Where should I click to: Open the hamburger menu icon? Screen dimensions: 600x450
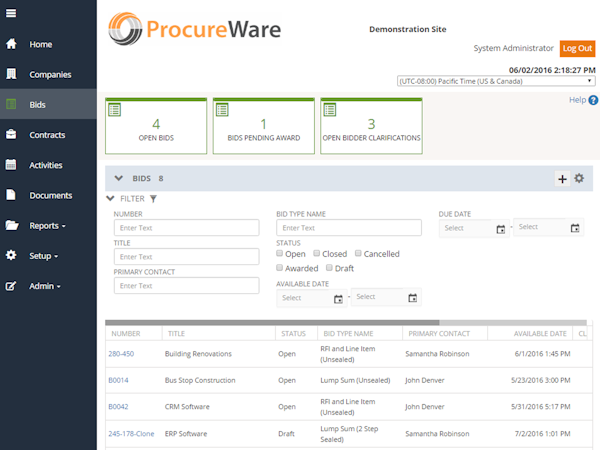[x=11, y=13]
